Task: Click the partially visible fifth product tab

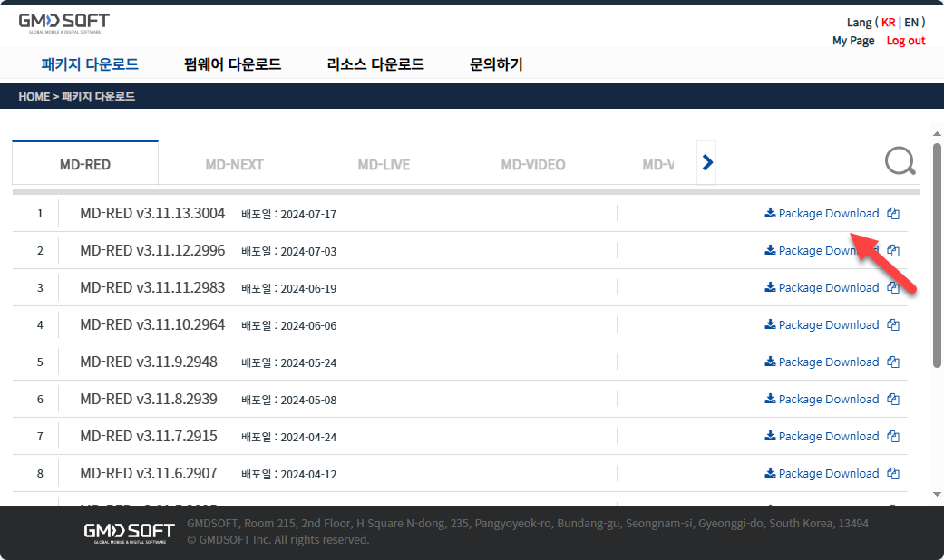Action: click(x=658, y=164)
